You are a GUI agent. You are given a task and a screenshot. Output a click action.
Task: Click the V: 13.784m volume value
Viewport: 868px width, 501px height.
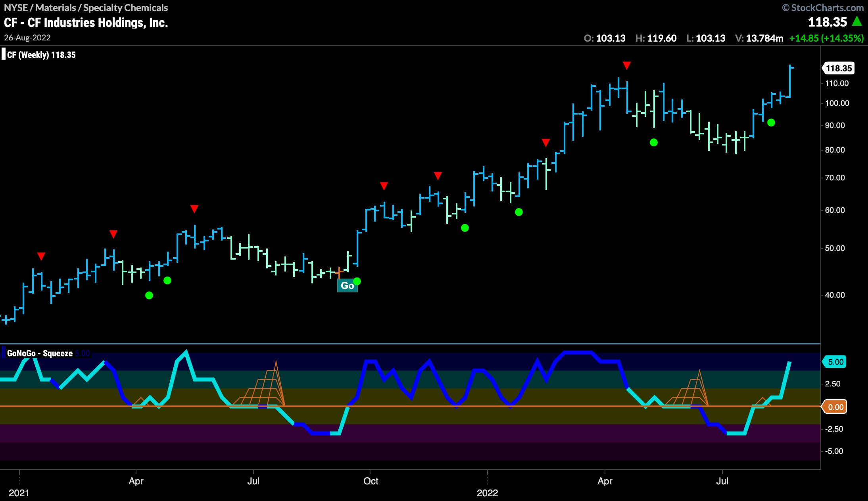click(x=759, y=38)
